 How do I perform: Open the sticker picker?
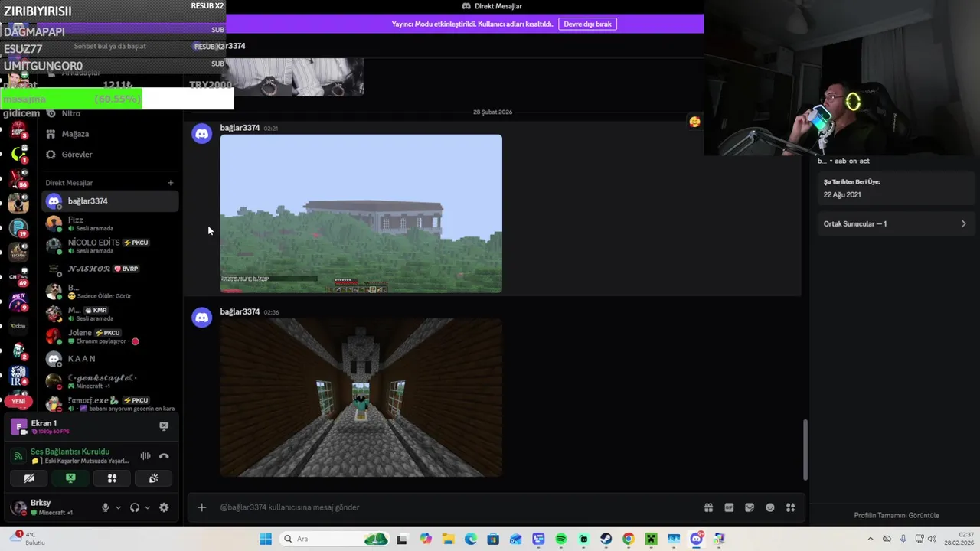(750, 507)
